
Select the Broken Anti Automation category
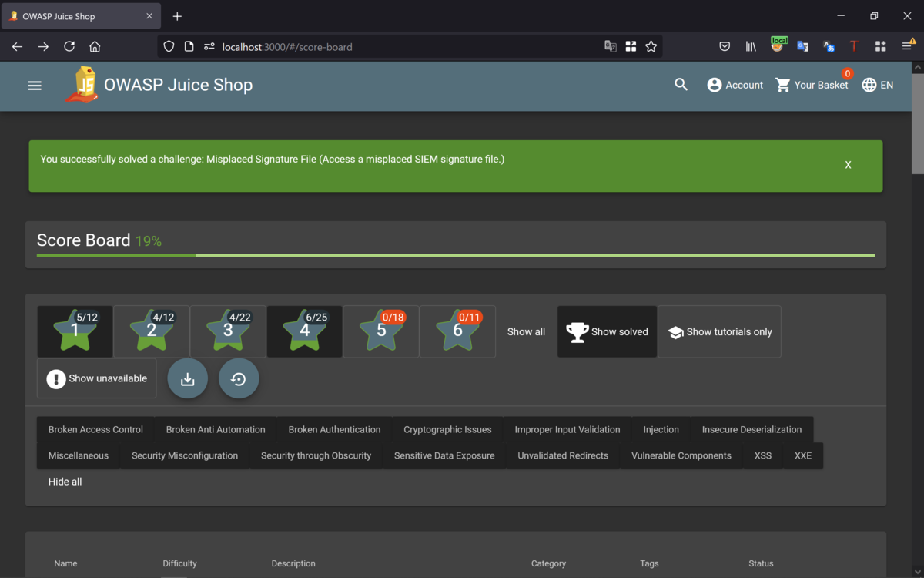[216, 430]
